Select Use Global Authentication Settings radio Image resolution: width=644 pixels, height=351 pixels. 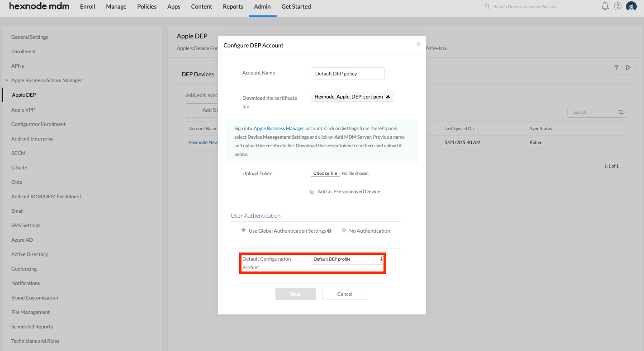coord(244,230)
